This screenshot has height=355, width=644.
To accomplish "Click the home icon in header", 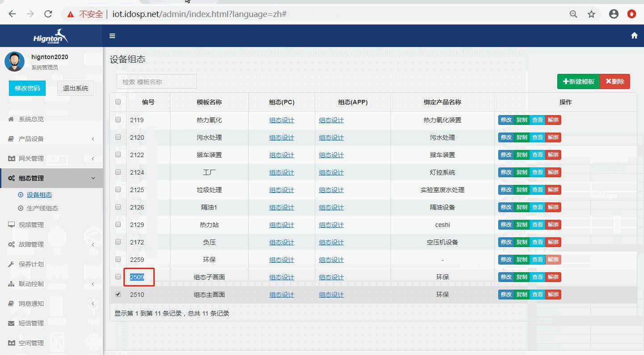I will (634, 36).
